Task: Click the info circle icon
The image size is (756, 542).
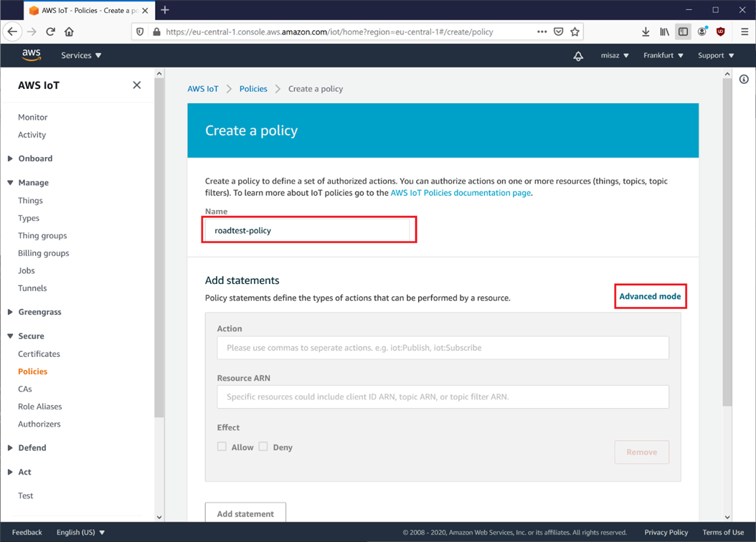Action: click(x=744, y=79)
